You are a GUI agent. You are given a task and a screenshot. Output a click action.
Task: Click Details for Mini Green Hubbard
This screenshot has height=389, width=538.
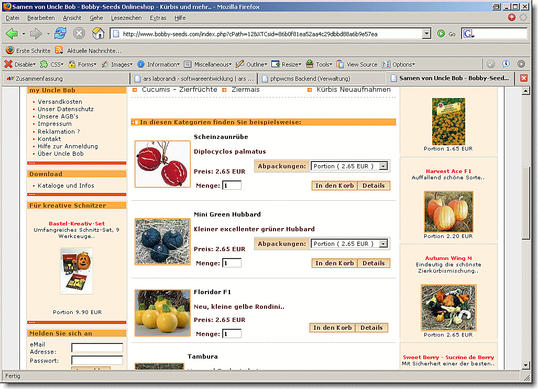point(374,263)
